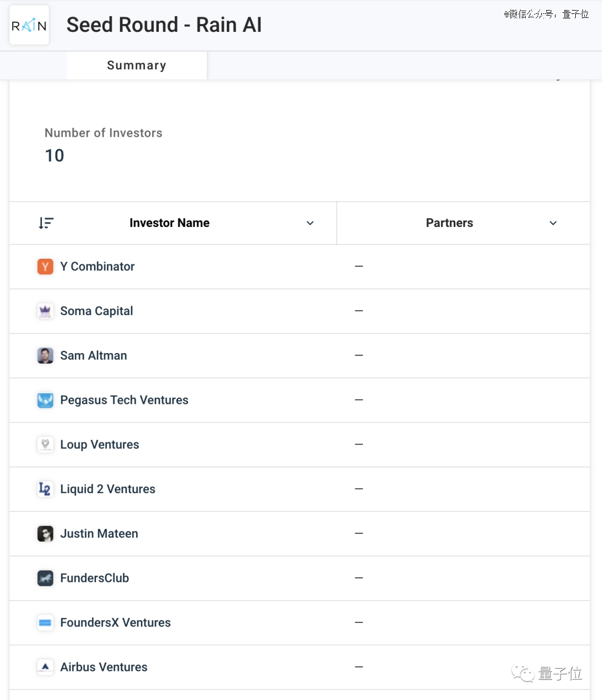Click the Loup Ventures logo icon
Image resolution: width=602 pixels, height=700 pixels.
pyautogui.click(x=45, y=445)
